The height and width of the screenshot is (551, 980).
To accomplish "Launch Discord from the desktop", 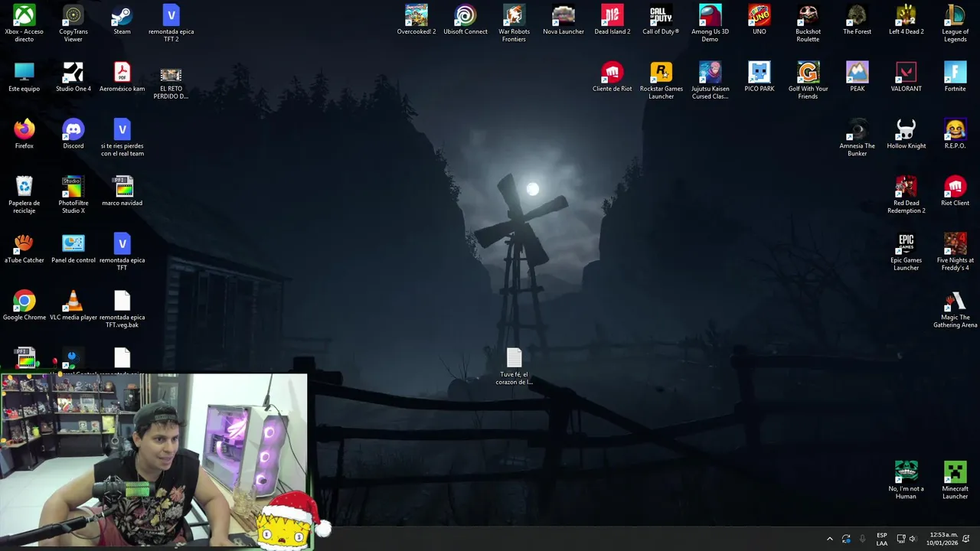I will pos(73,129).
